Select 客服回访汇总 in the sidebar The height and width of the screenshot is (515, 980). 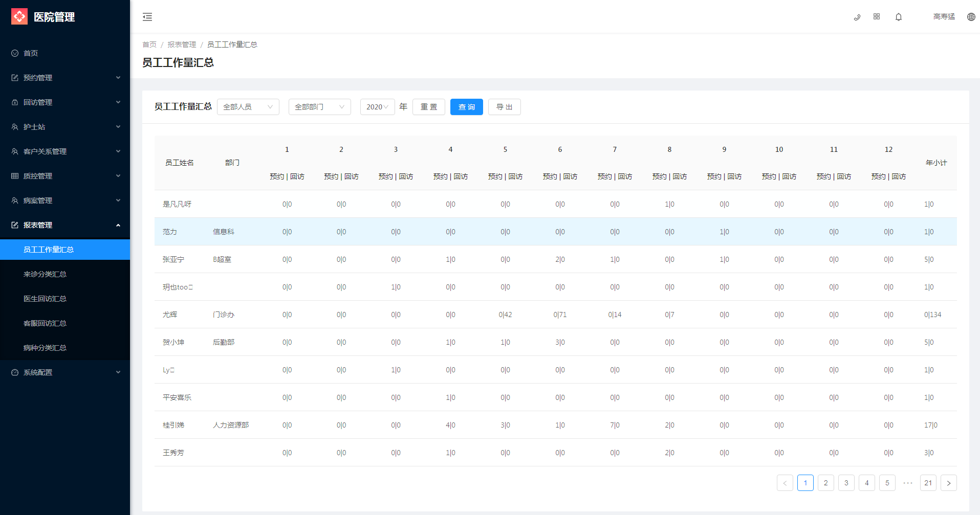(65, 323)
